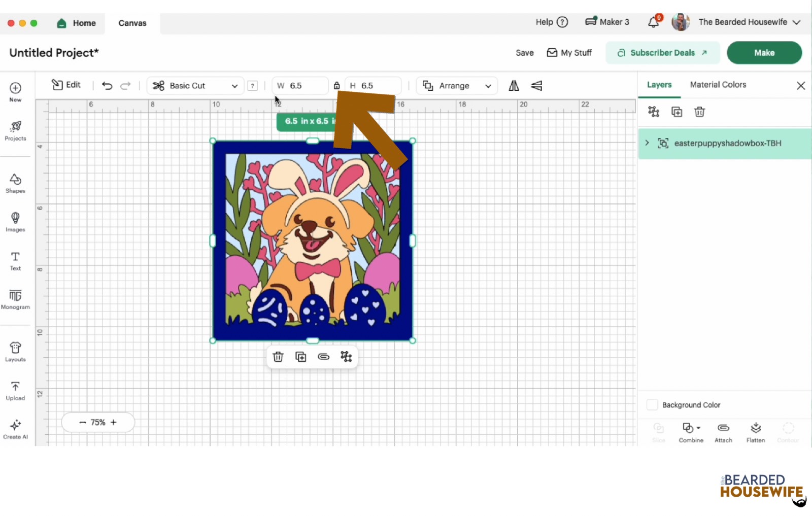This screenshot has width=812, height=516.
Task: Open the Monogram maker
Action: (15, 300)
